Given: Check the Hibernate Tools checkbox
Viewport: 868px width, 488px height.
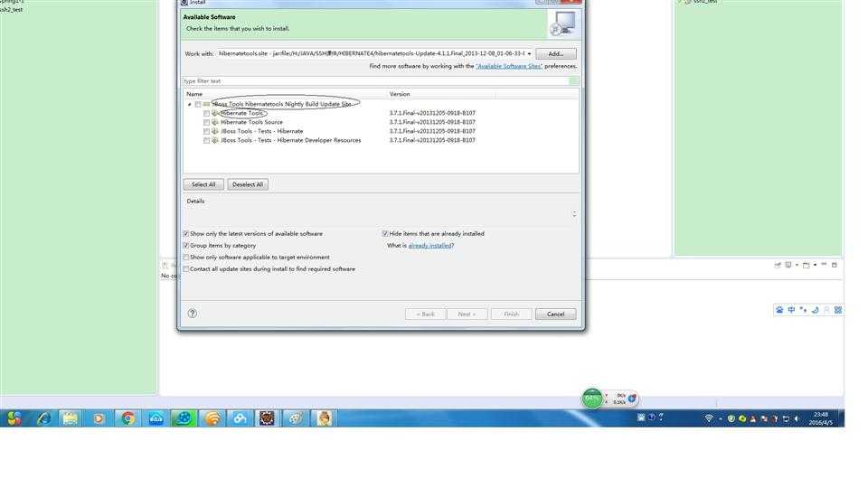Looking at the screenshot, I should pyautogui.click(x=206, y=113).
